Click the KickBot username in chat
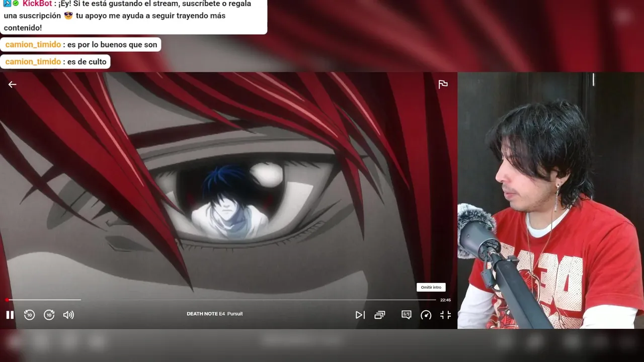Viewport: 644px width, 362px height. click(x=38, y=4)
